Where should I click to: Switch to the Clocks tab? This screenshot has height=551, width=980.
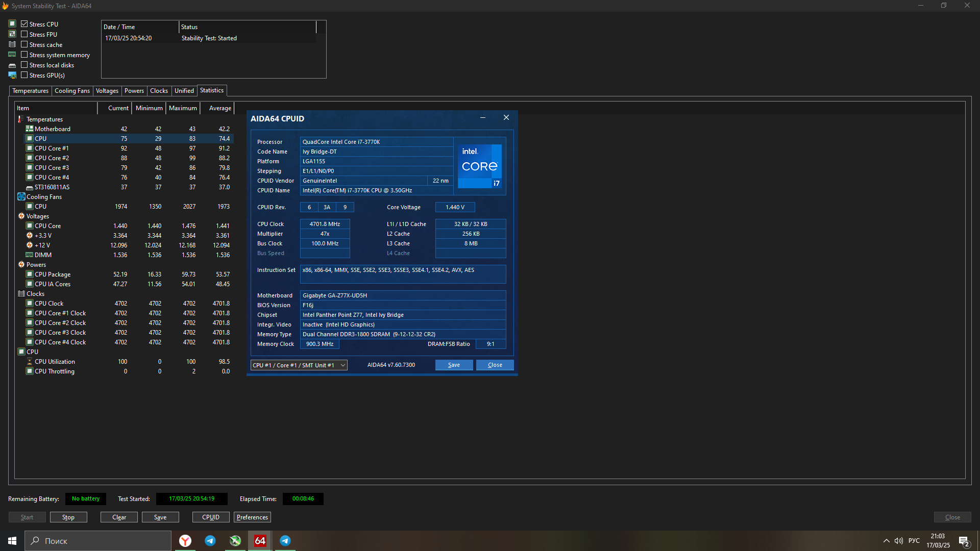coord(159,91)
